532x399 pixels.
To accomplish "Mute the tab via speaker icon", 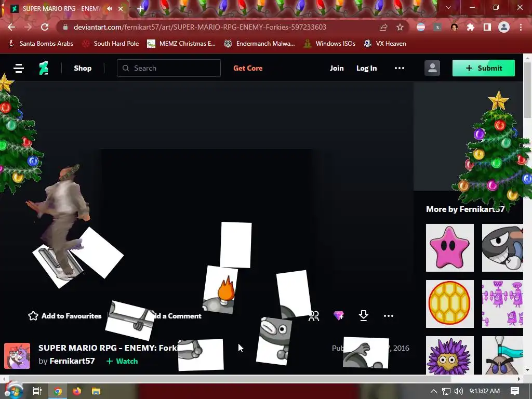I will point(109,8).
